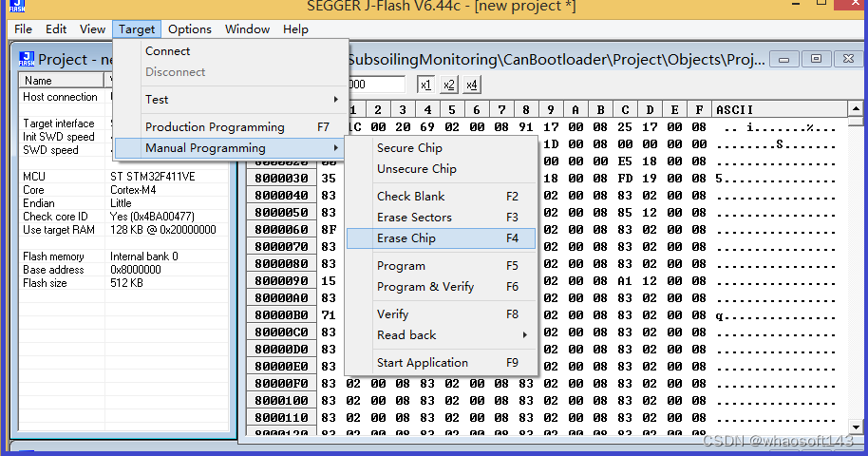
Task: Click the ASCII column header
Action: (x=780, y=109)
